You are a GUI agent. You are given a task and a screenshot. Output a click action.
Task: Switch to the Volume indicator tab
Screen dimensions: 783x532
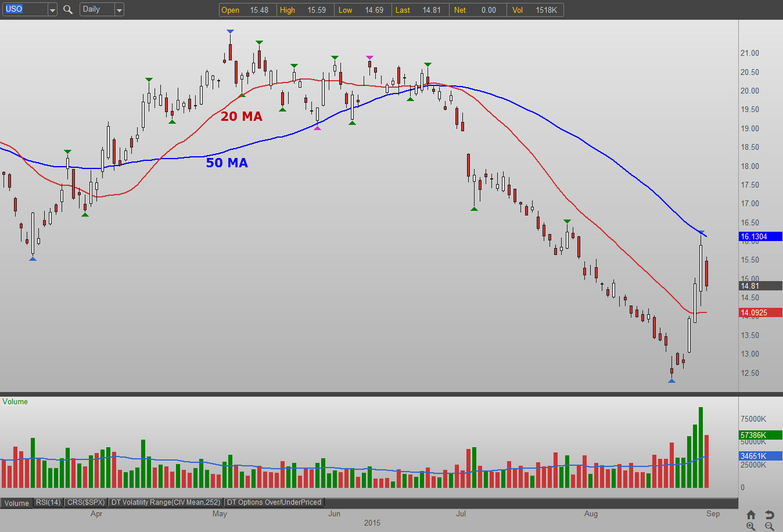(x=17, y=503)
